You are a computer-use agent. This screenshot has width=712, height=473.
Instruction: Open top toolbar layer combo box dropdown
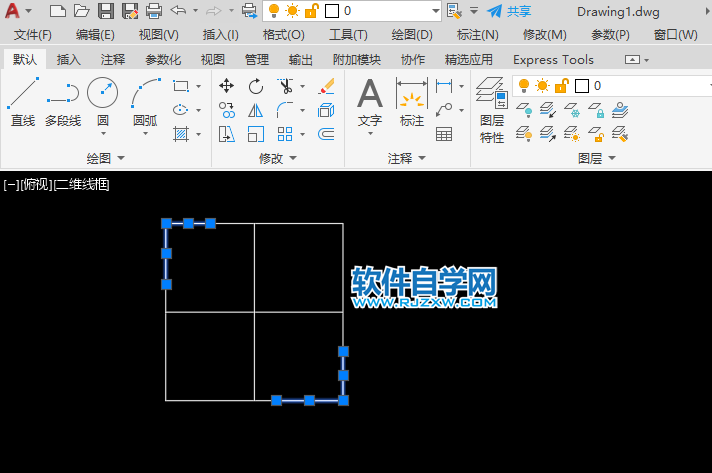pos(435,11)
